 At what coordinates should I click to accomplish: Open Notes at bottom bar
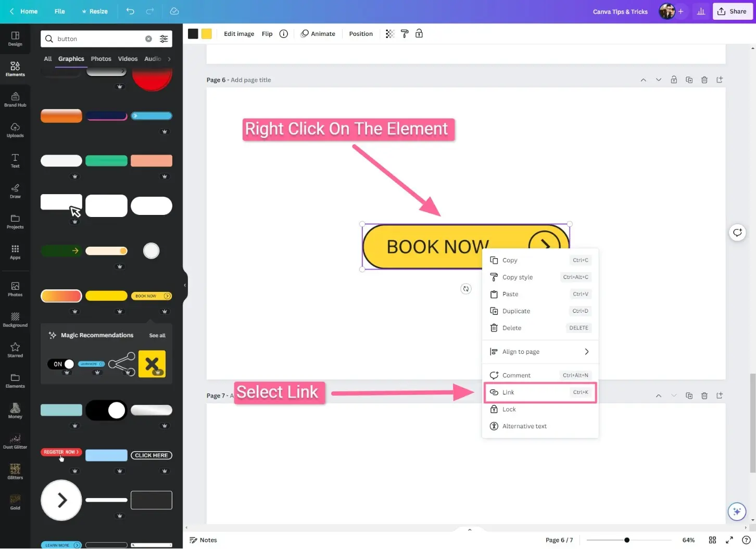(x=203, y=540)
